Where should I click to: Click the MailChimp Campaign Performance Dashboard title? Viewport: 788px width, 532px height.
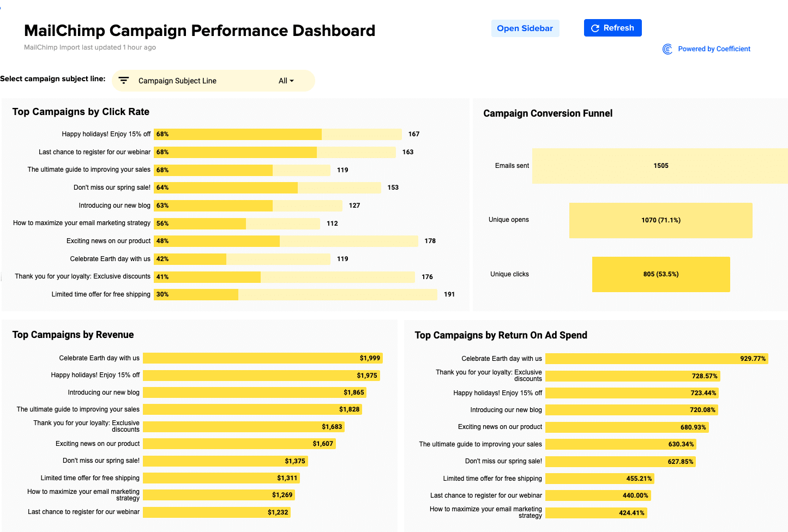[x=200, y=31]
